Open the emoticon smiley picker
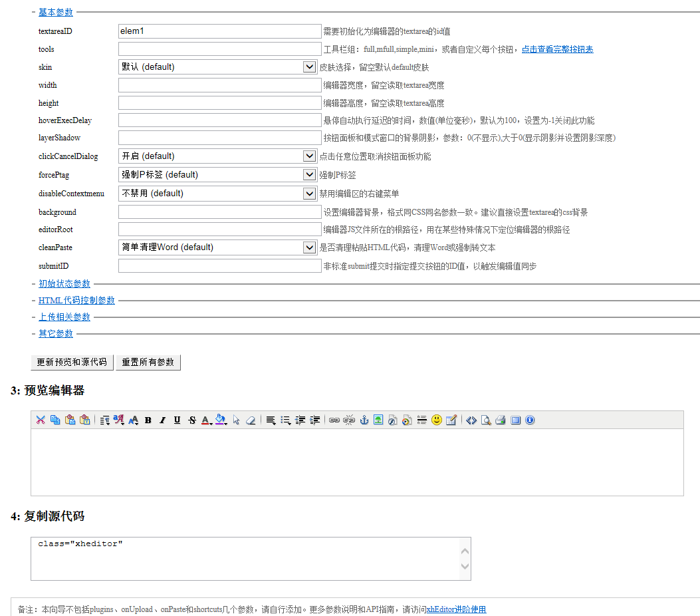This screenshot has height=616, width=700. click(x=437, y=420)
